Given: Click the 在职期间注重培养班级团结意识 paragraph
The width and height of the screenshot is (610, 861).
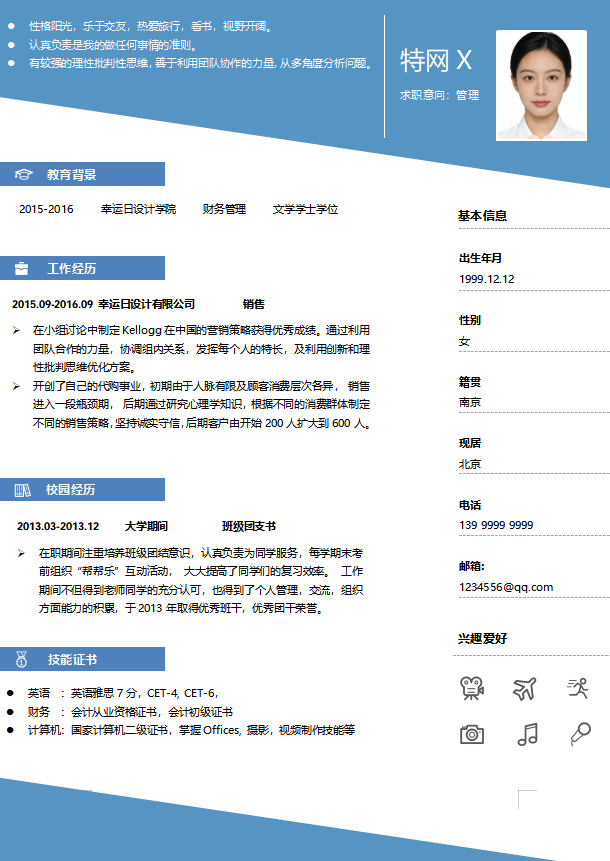Looking at the screenshot, I should pos(201,580).
